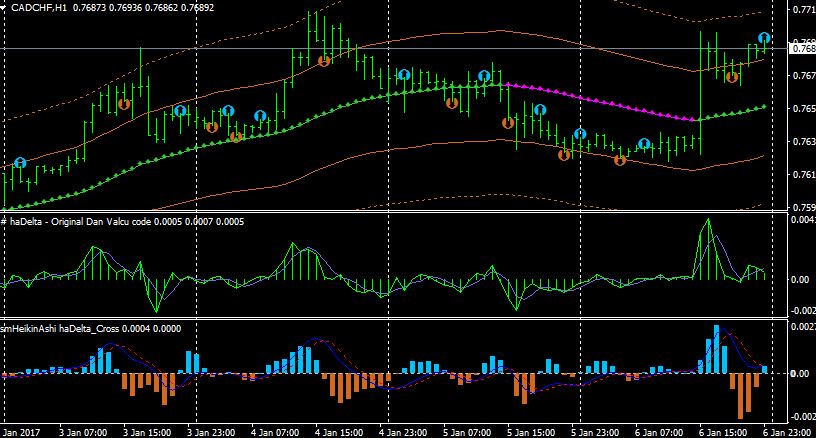Click the 0.761 price scale value

804,174
